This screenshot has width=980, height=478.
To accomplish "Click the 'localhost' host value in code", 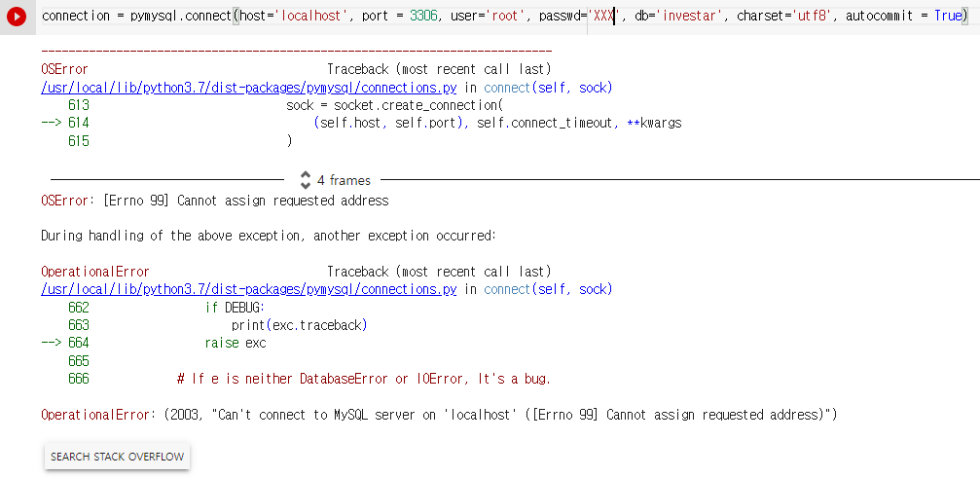I will (x=313, y=17).
